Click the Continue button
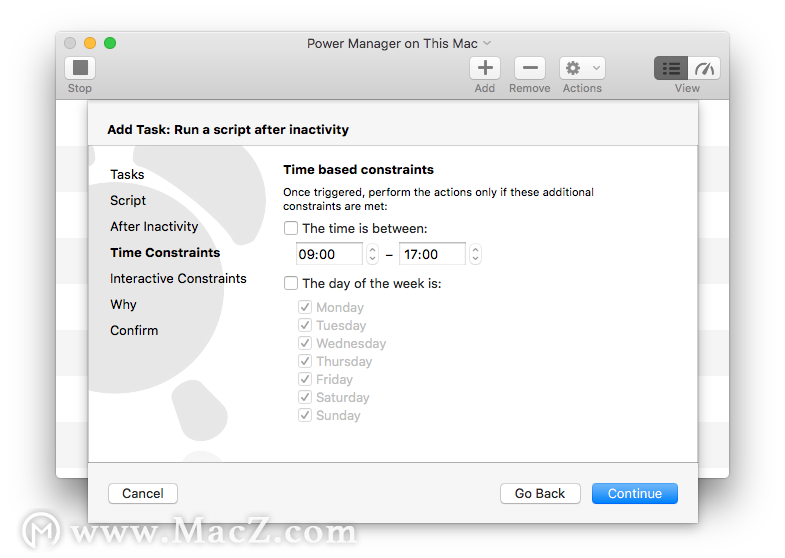The image size is (785, 558). pos(635,493)
